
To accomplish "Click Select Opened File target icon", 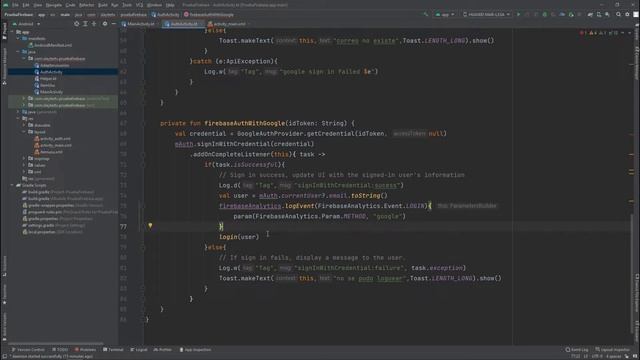I will (x=76, y=24).
